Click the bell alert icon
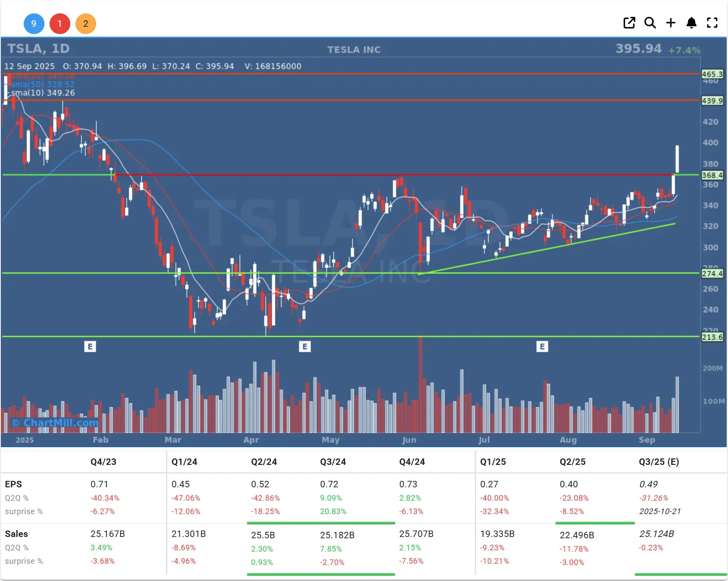 [x=691, y=23]
